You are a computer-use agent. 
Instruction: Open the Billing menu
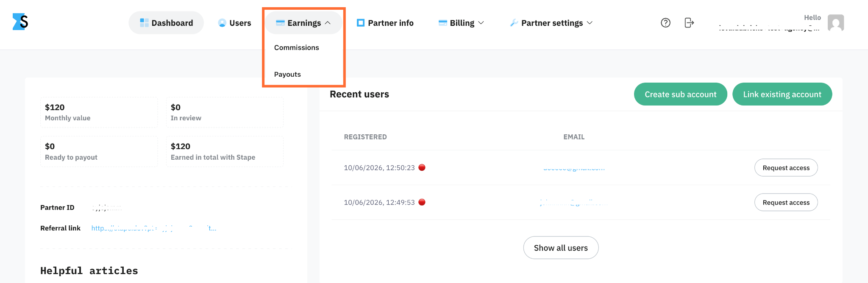[x=461, y=23]
